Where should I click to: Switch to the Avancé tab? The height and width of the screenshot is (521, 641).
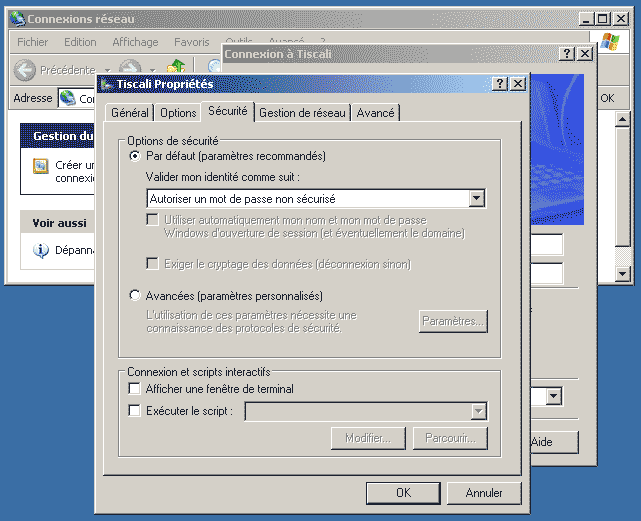[375, 112]
